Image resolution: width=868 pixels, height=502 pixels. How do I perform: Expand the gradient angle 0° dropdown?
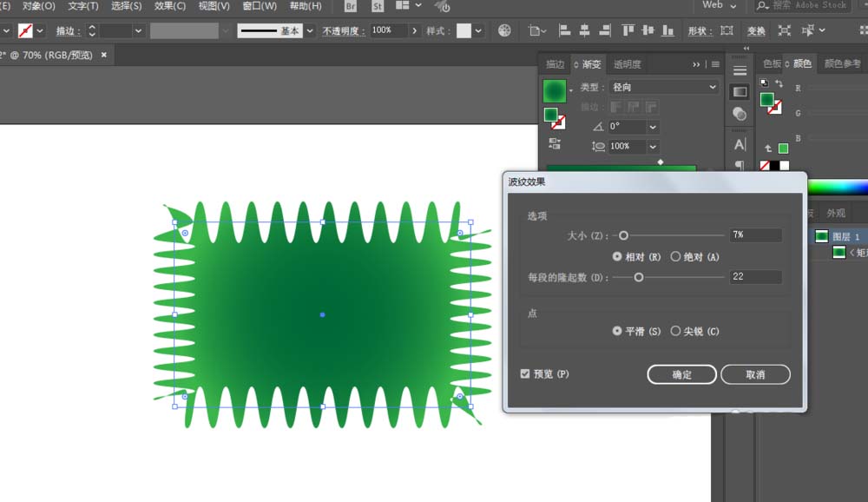click(654, 127)
